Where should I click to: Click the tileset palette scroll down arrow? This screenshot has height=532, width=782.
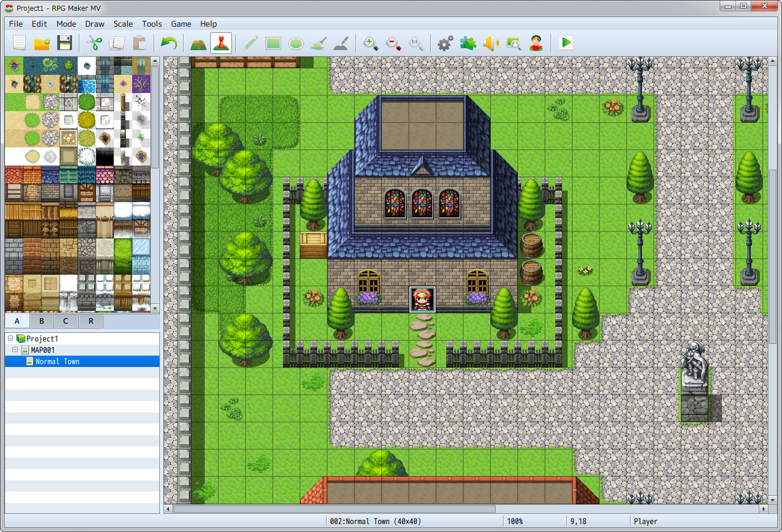click(x=155, y=308)
